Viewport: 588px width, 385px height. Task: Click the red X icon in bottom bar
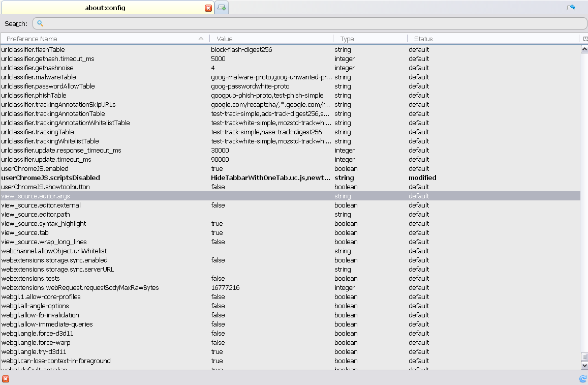6,379
